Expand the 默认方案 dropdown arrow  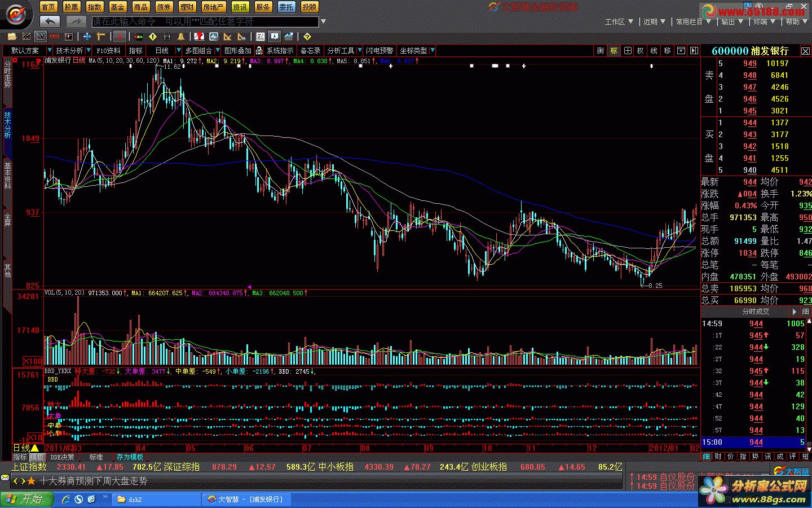click(x=49, y=51)
